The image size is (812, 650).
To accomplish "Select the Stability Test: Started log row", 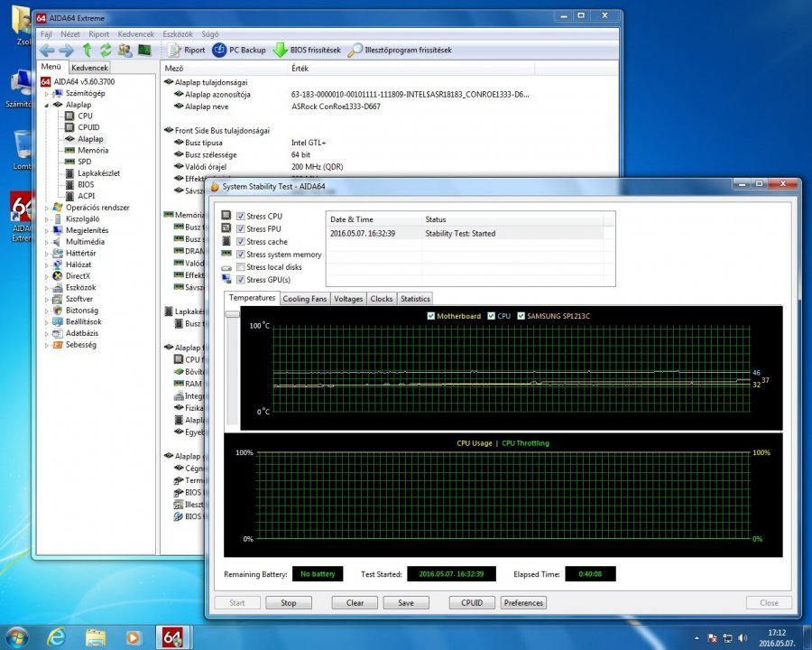I will coord(465,234).
